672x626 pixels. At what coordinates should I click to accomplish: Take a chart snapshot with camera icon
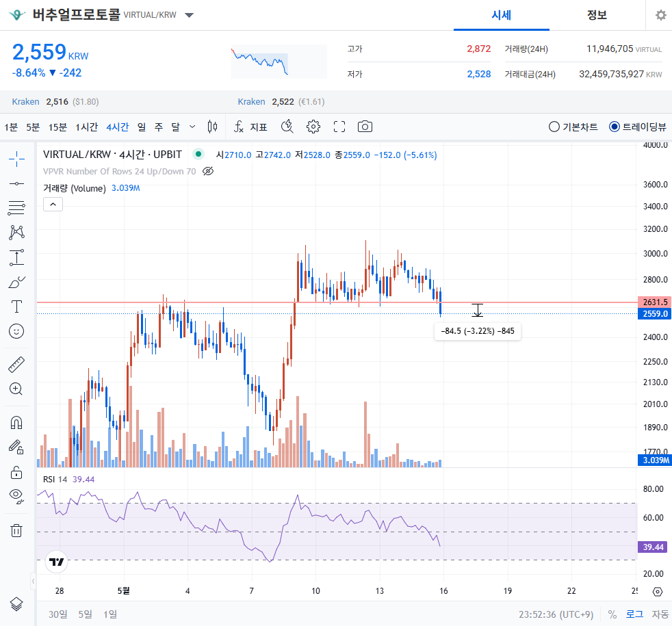[x=365, y=127]
